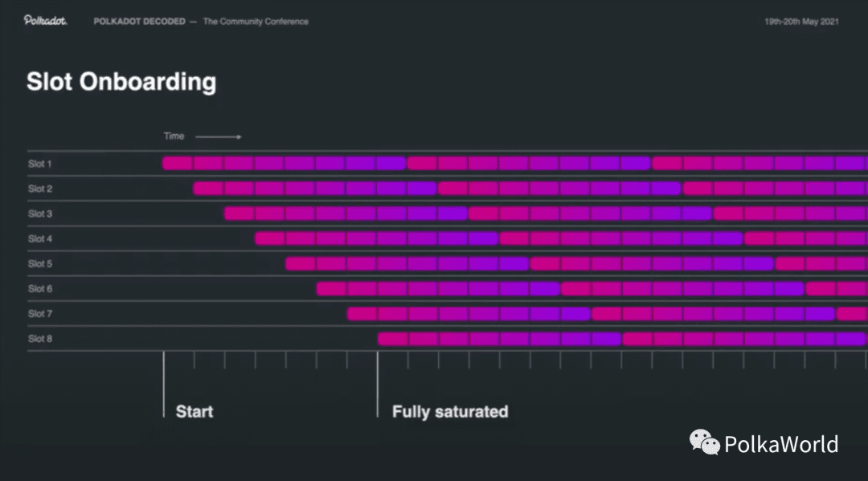Select the Slot 5 row label

[40, 263]
